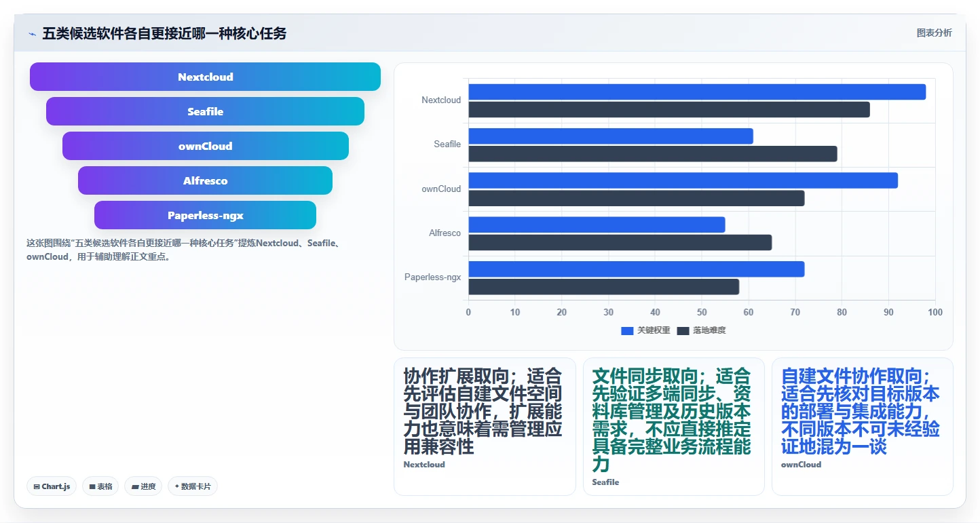Click Nextcloud's blue 关键权重 bar
Image resolution: width=980 pixels, height=523 pixels.
[x=697, y=92]
